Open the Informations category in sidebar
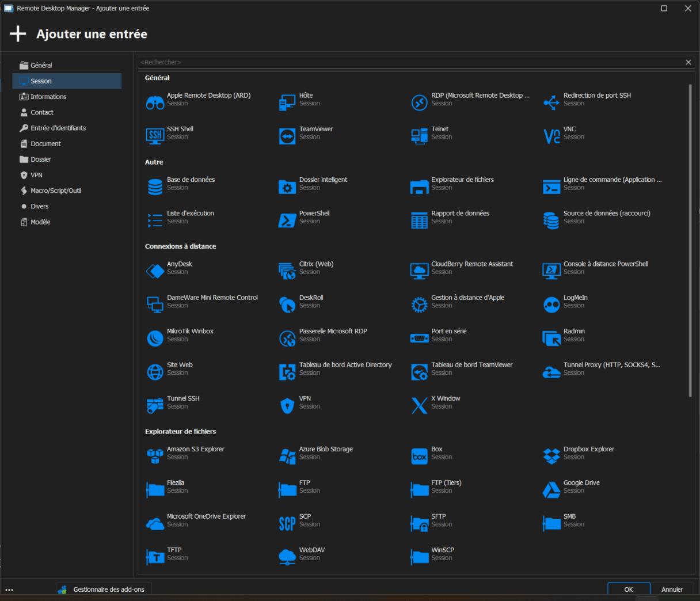Screen dimensions: 700x601 coord(48,97)
